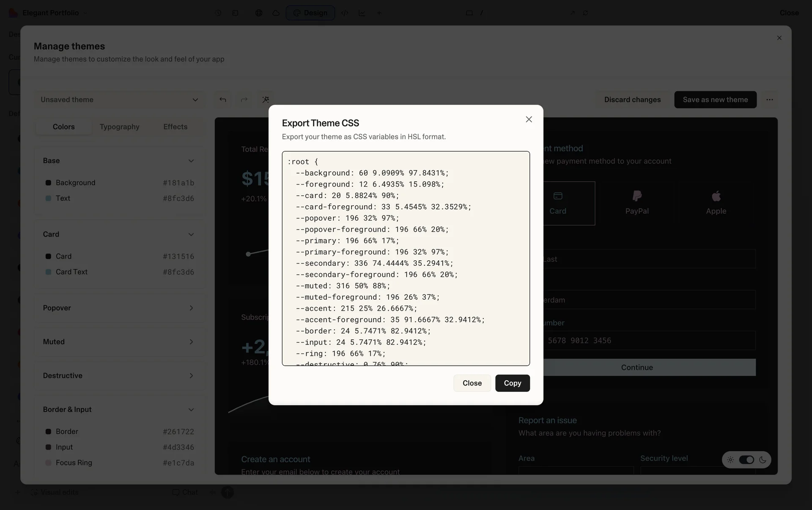Switch to the Typography tab

coord(119,127)
